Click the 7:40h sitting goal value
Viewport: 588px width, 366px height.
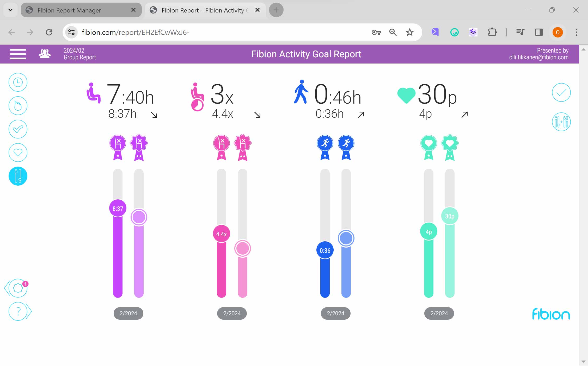point(130,94)
